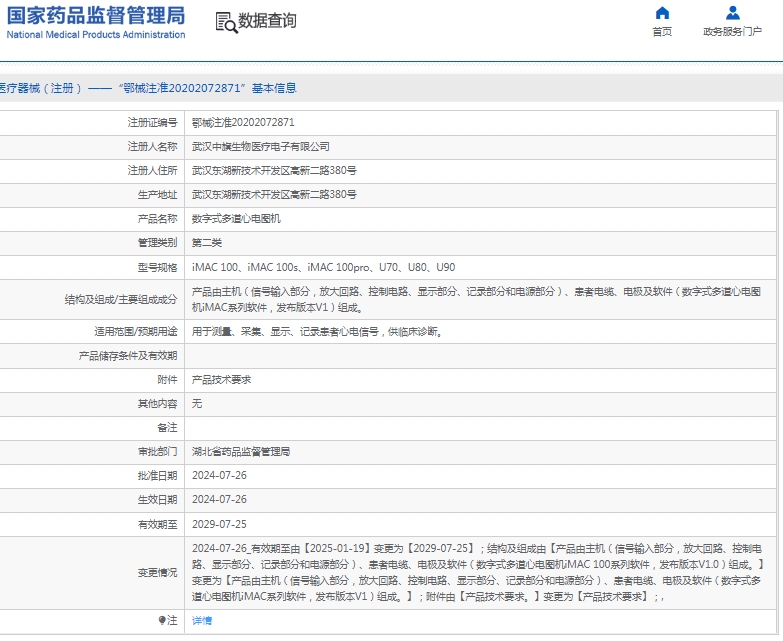Click the change history paragraph text

point(477,573)
